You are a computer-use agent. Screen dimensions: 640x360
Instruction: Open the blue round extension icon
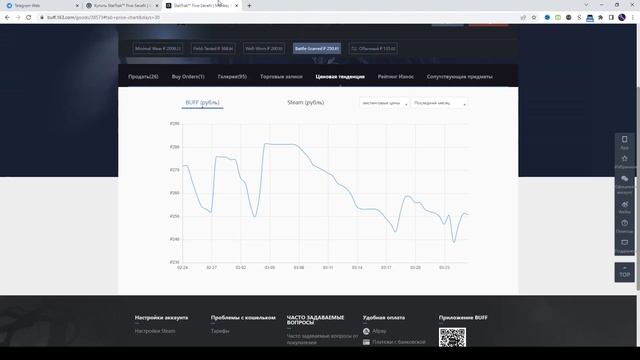click(547, 18)
